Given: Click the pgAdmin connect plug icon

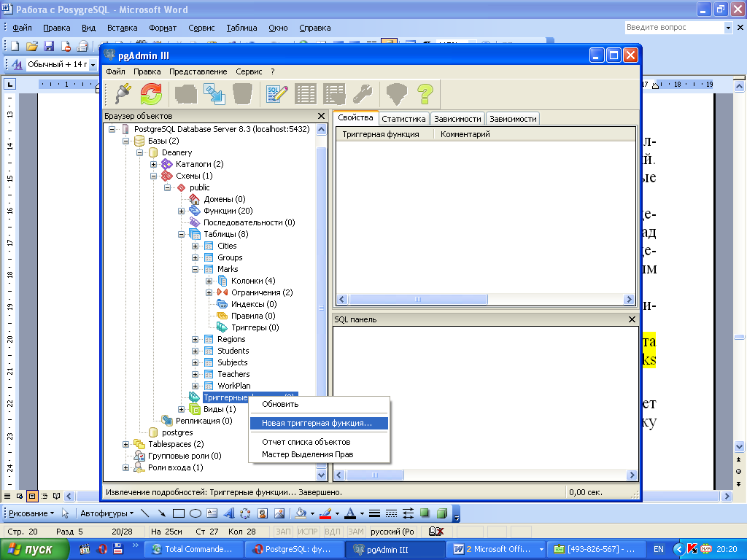Looking at the screenshot, I should tap(123, 93).
